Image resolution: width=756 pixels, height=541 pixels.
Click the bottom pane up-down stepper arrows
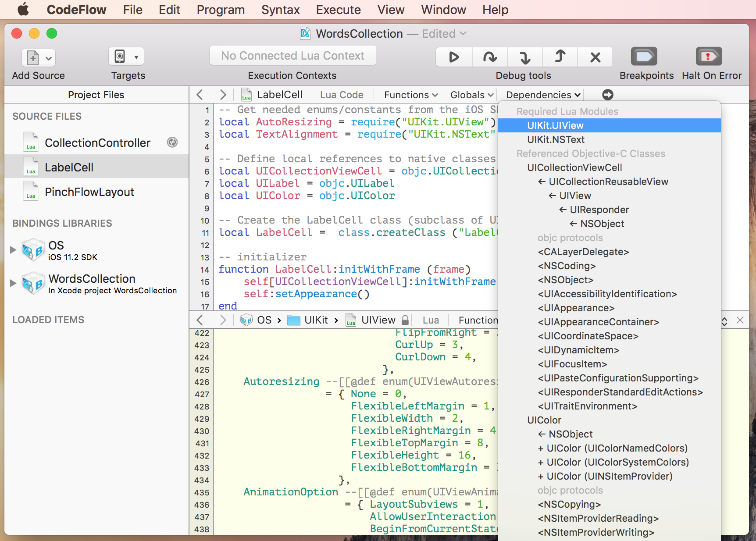[x=724, y=321]
